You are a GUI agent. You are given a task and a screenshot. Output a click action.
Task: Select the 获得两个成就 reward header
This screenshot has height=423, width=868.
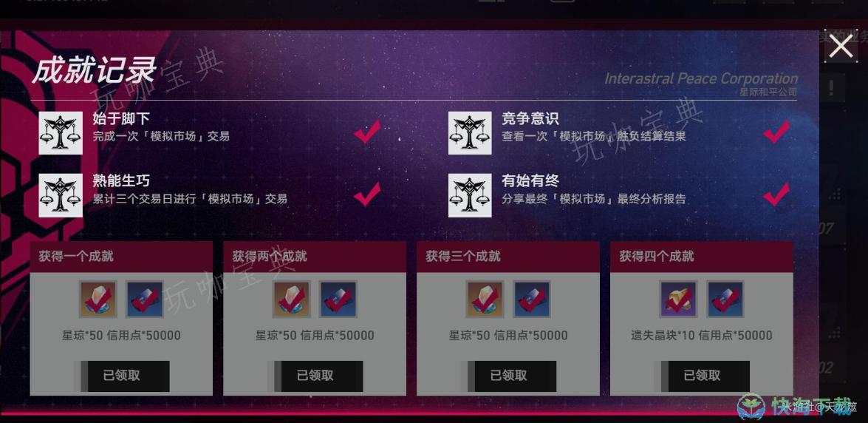(x=315, y=257)
